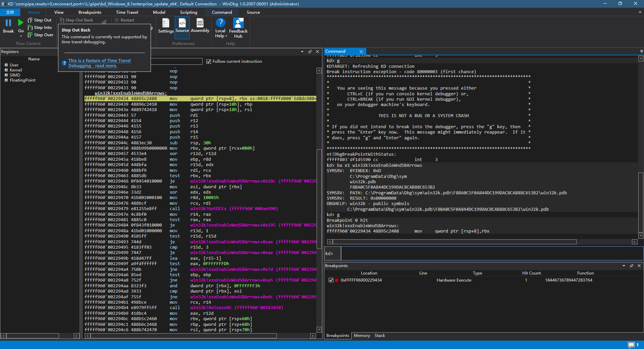Select the Breakpoints bottom tab
Viewport: 644px width, 349px height.
pos(338,336)
